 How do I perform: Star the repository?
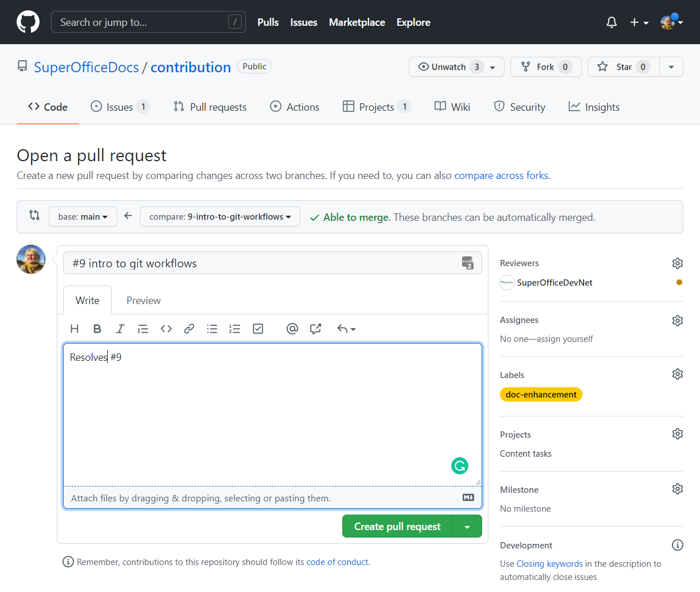624,67
